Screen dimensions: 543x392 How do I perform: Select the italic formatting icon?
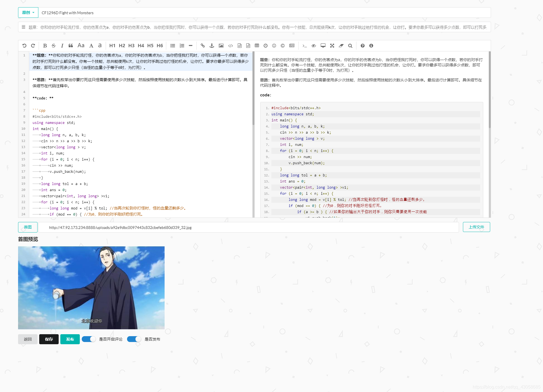[62, 46]
